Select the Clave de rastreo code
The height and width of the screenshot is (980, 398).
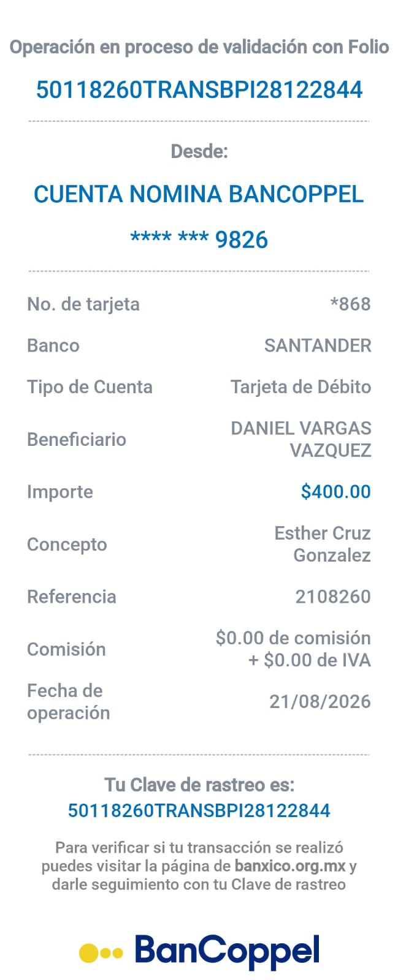(x=199, y=810)
